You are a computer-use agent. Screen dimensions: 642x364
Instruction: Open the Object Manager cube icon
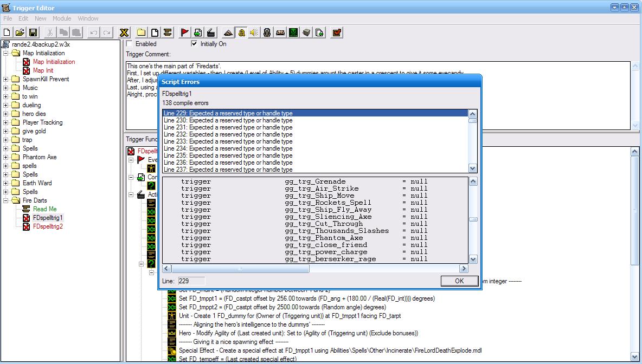pyautogui.click(x=306, y=32)
